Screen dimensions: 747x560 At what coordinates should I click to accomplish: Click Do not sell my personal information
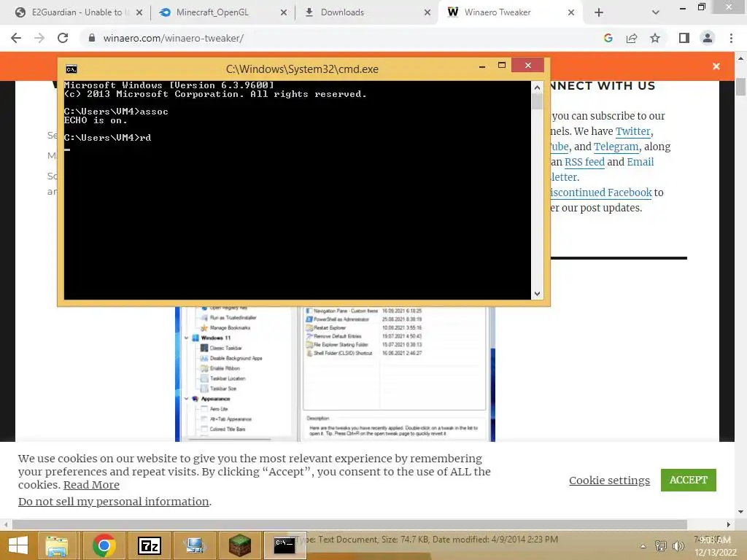point(113,502)
